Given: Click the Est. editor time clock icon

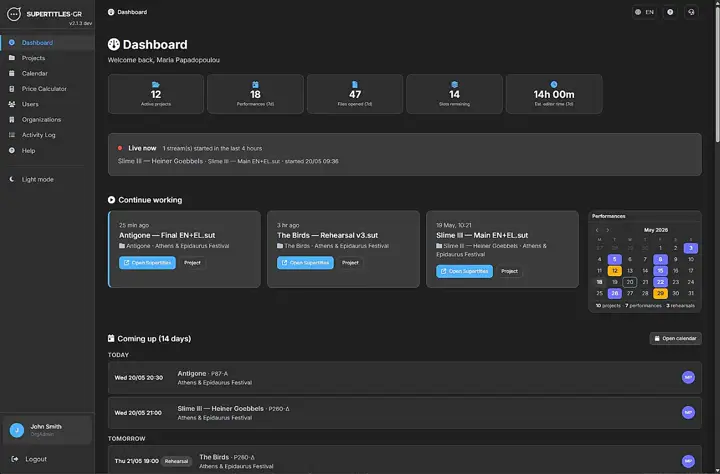Looking at the screenshot, I should click(554, 85).
